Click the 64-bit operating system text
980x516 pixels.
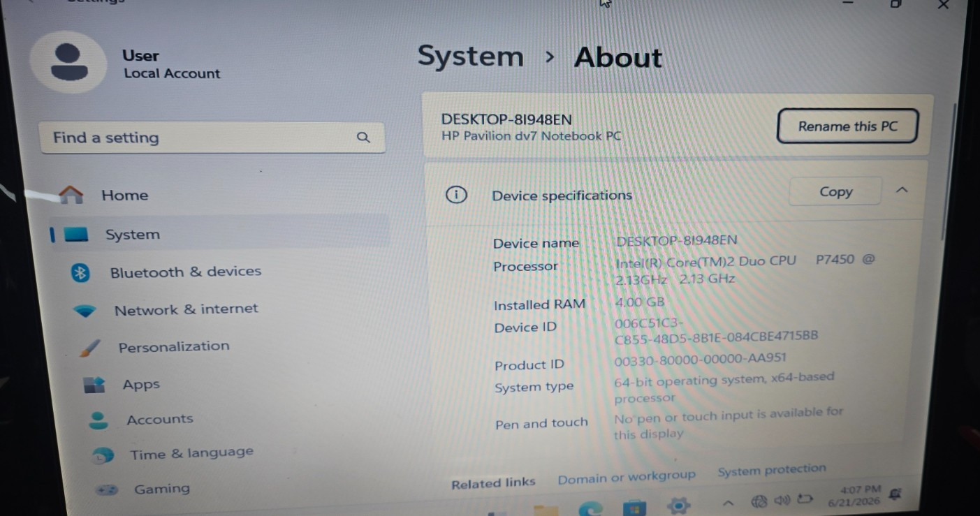(724, 388)
